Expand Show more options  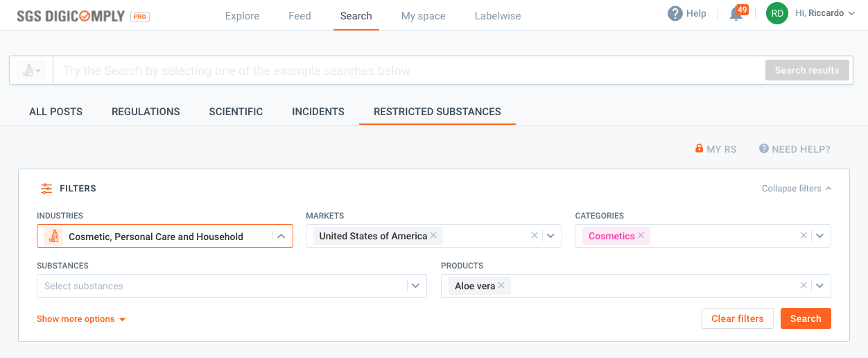pyautogui.click(x=81, y=319)
